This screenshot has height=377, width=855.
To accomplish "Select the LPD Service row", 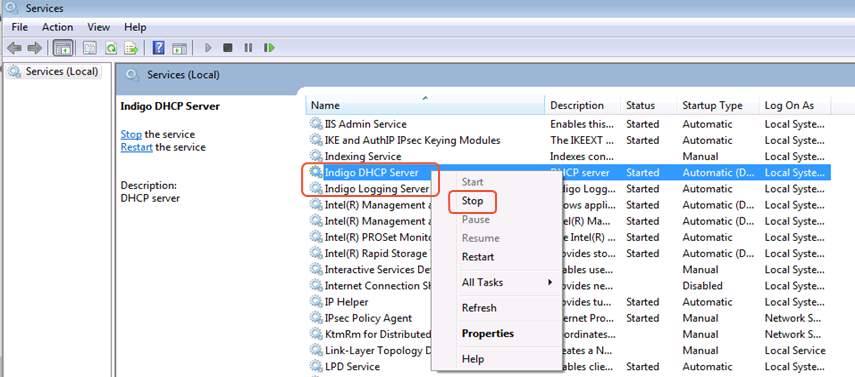I will [x=569, y=366].
